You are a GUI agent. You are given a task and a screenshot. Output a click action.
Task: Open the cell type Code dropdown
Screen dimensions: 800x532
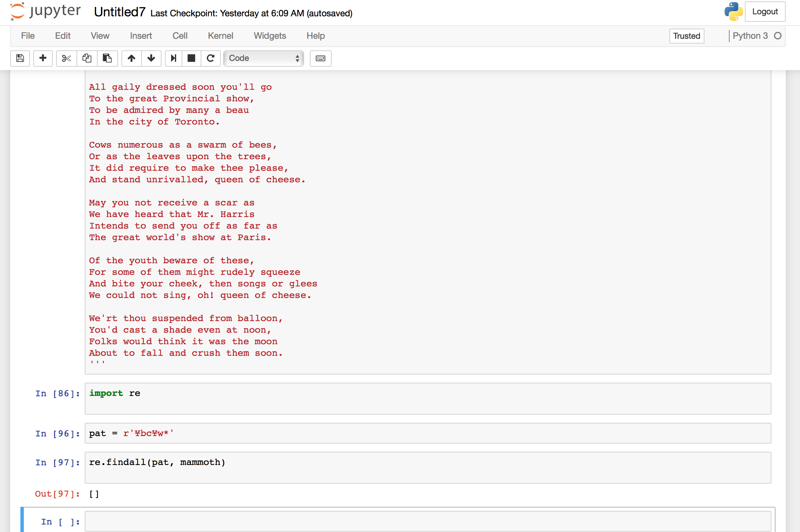point(264,58)
